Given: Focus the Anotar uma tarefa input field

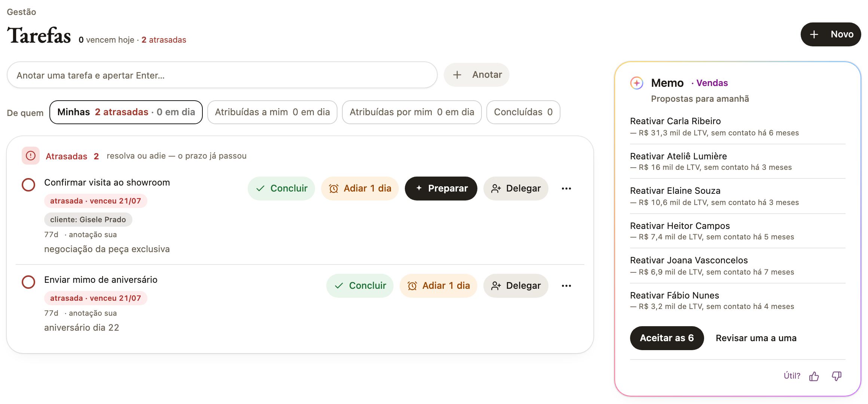Looking at the screenshot, I should click(x=222, y=75).
